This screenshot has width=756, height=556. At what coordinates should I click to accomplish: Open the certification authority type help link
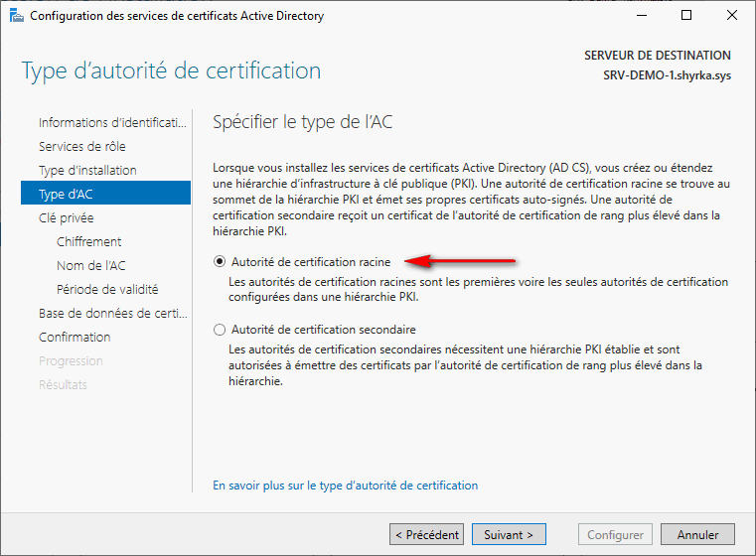[346, 486]
